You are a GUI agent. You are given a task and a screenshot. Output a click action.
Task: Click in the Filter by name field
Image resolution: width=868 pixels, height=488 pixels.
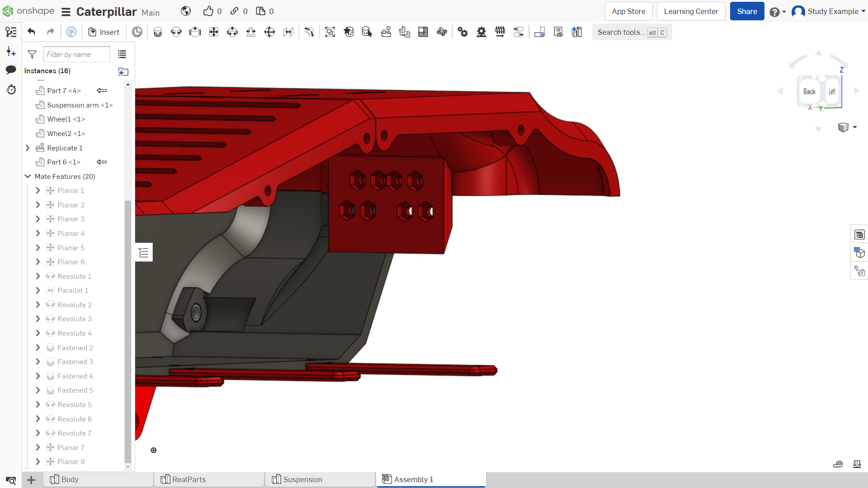[x=77, y=54]
